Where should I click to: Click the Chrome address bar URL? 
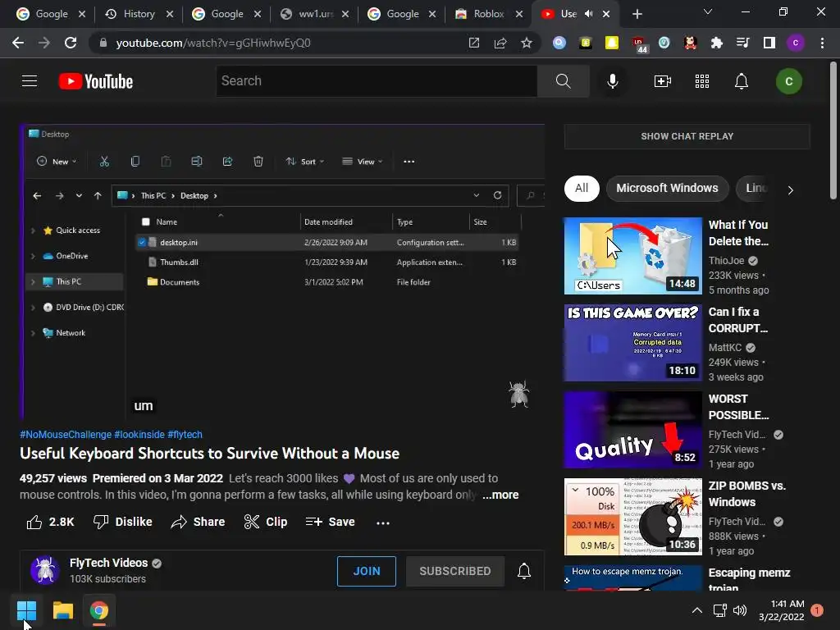tap(213, 43)
